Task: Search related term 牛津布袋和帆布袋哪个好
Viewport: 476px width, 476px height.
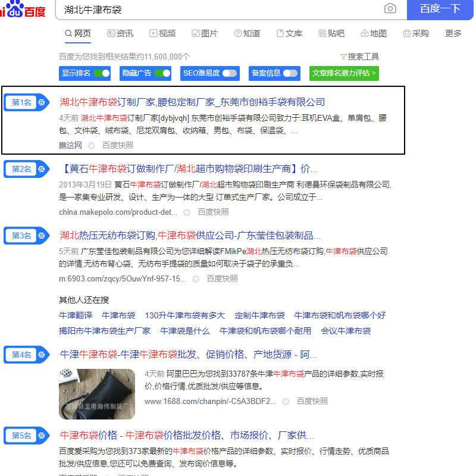Action: tap(340, 315)
